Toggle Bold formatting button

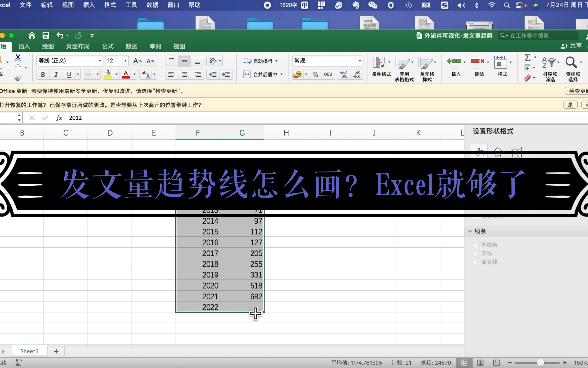click(43, 74)
